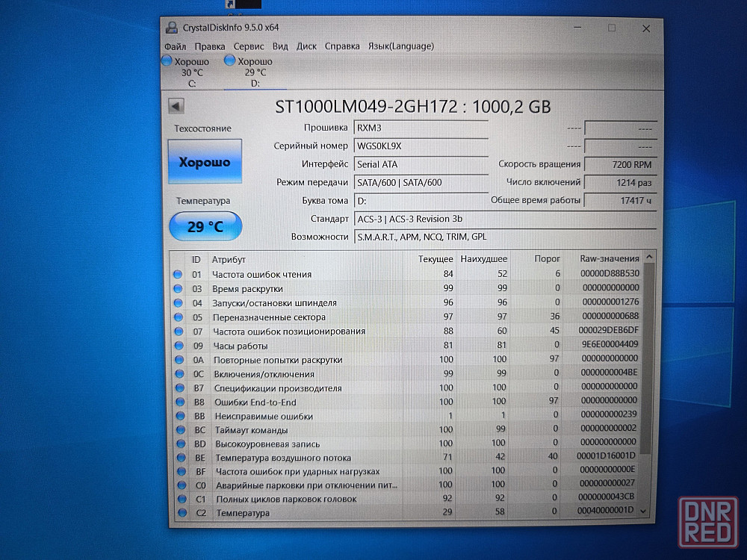This screenshot has width=747, height=560.
Task: Click disk title ST1000LM049-2GH172 : 1000,2 GB
Action: tap(412, 106)
